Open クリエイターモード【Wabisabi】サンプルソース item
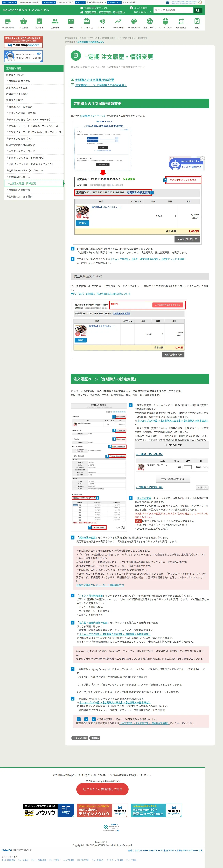The image size is (223, 868). pyautogui.click(x=34, y=132)
